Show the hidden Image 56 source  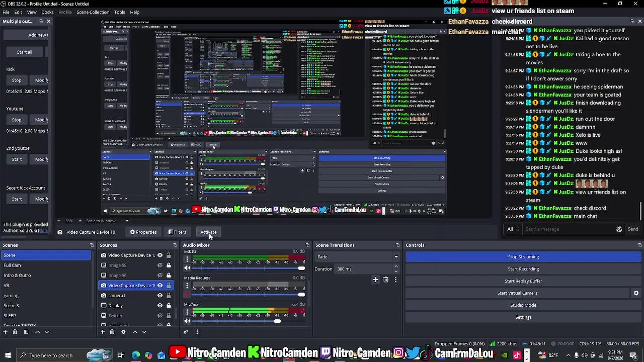[160, 276]
